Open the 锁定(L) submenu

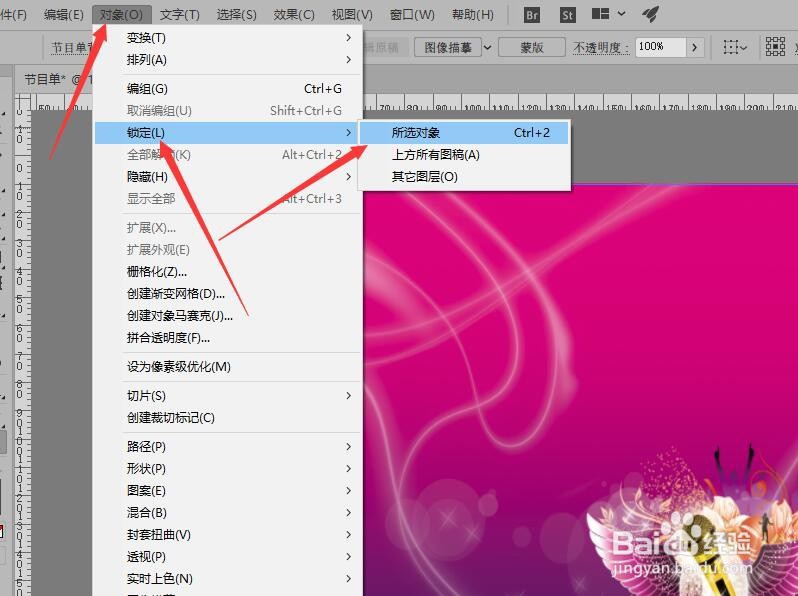pos(227,133)
